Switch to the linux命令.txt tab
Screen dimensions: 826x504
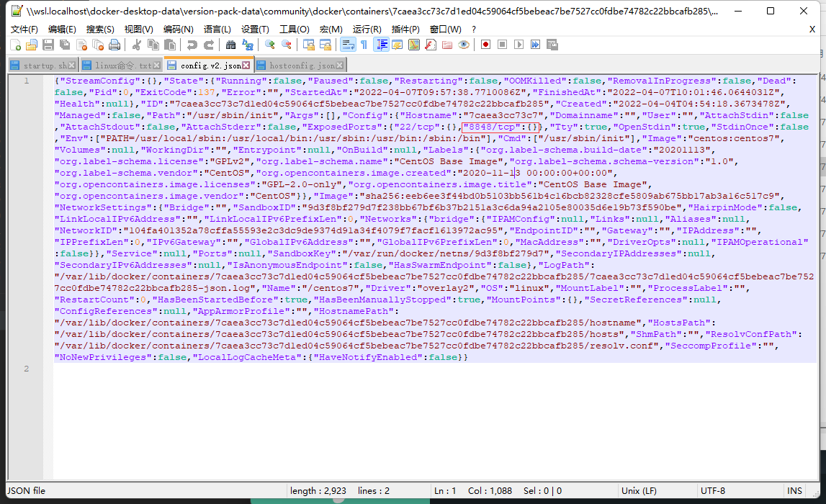pyautogui.click(x=122, y=66)
